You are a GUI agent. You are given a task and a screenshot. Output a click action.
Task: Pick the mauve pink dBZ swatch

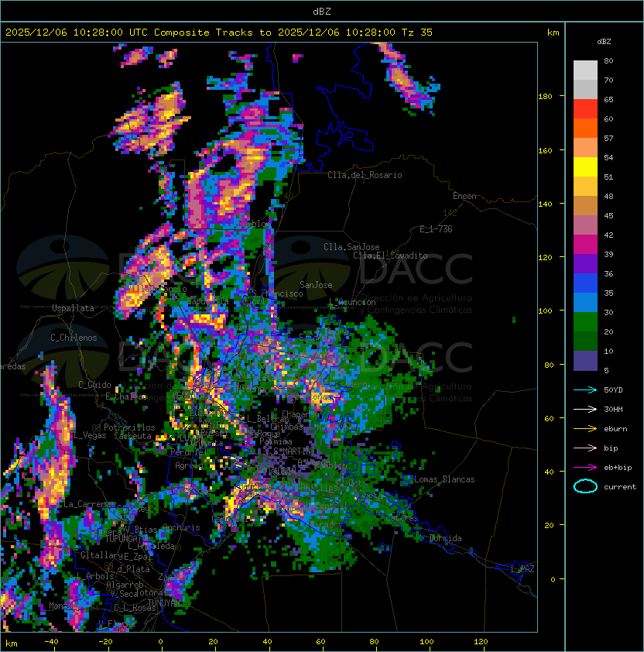coord(585,225)
